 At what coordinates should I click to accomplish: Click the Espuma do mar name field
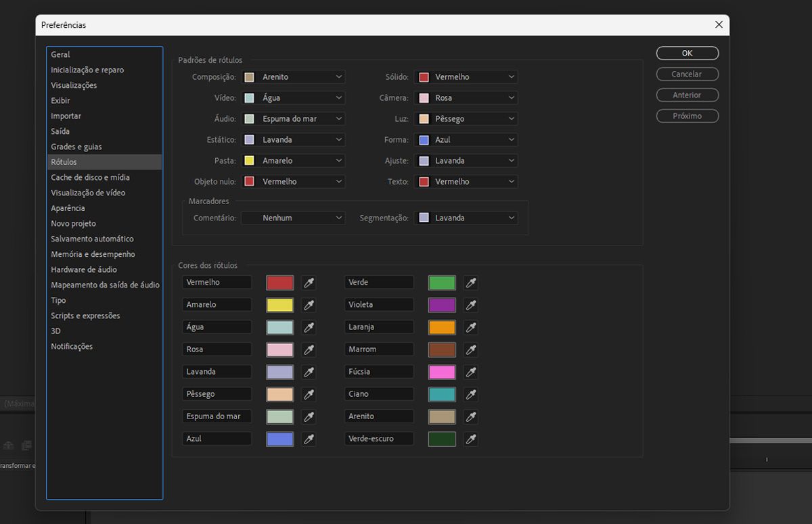217,416
